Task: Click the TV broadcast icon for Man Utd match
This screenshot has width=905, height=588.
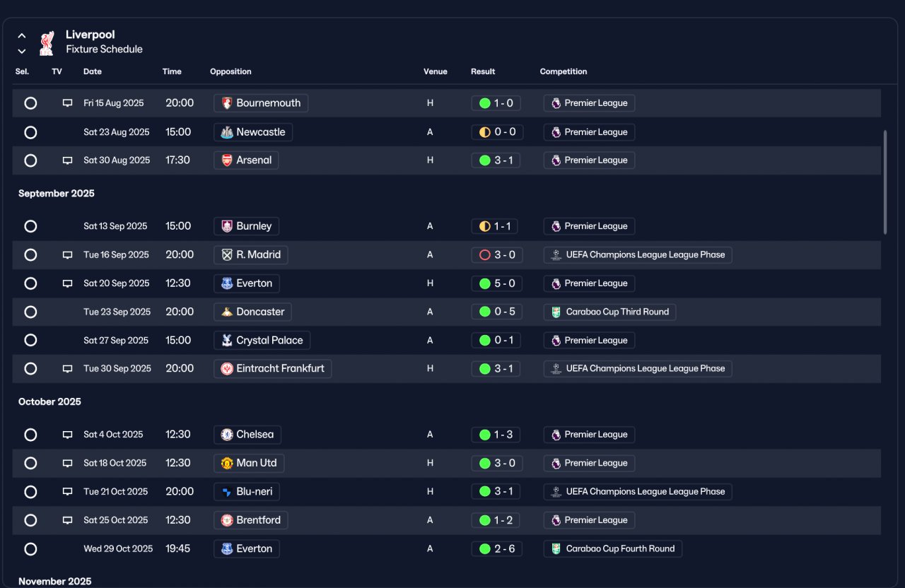Action: [68, 464]
